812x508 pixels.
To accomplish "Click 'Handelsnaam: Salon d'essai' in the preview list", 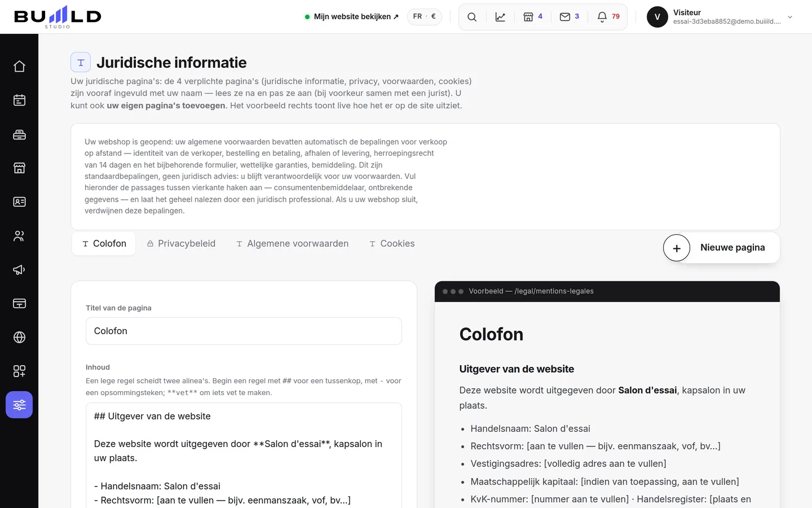I will coord(530,429).
